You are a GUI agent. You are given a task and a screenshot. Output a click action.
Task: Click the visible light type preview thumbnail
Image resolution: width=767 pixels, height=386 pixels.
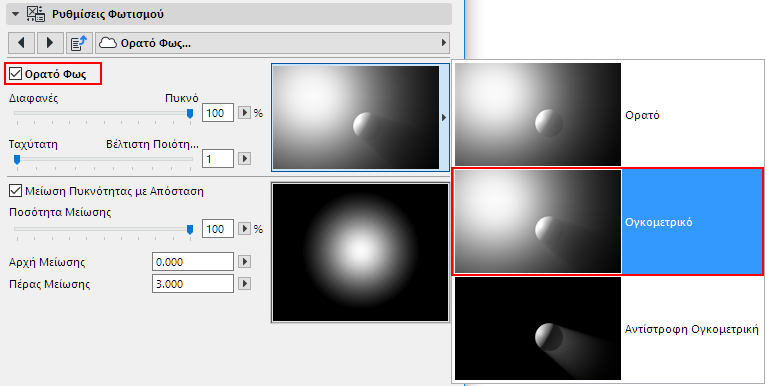click(356, 117)
